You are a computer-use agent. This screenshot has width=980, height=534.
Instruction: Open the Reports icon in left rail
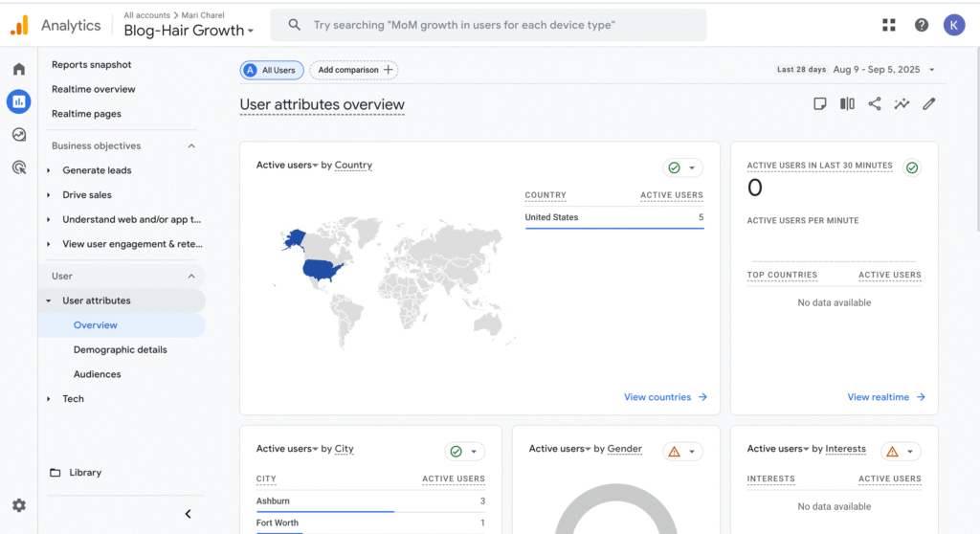click(x=19, y=101)
